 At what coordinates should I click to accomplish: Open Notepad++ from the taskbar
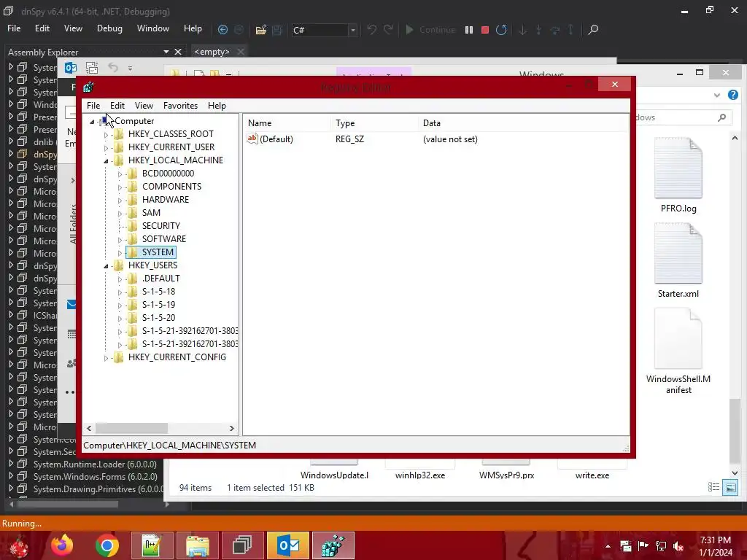point(152,545)
